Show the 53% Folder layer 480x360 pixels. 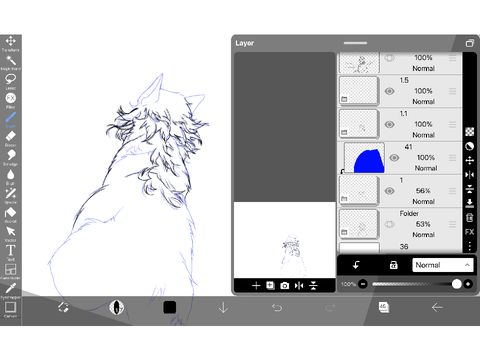(x=389, y=224)
